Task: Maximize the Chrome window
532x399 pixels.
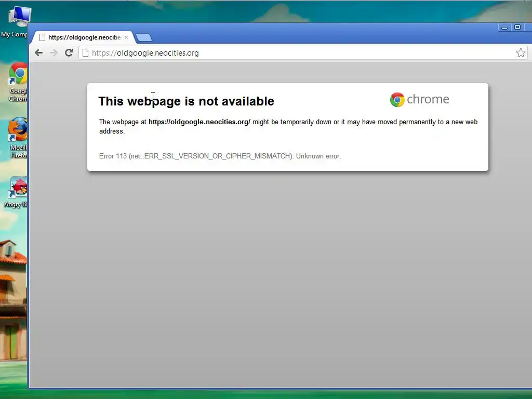Action: (x=517, y=27)
